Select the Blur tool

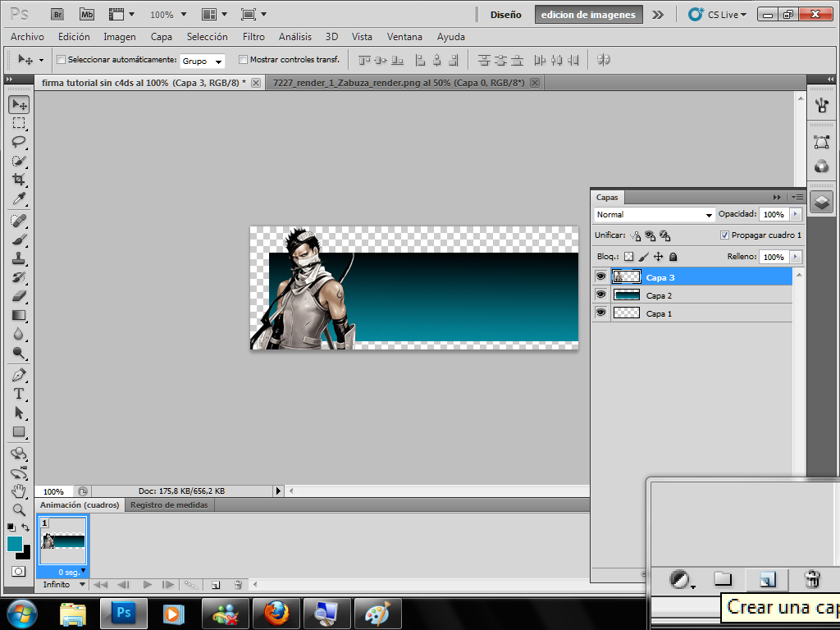19,334
